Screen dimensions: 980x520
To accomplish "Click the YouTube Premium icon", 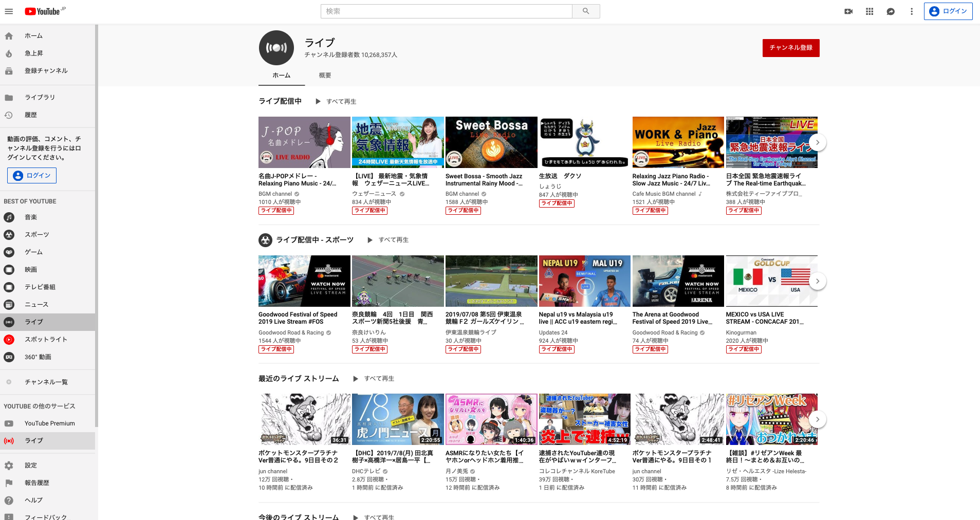I will pyautogui.click(x=9, y=423).
